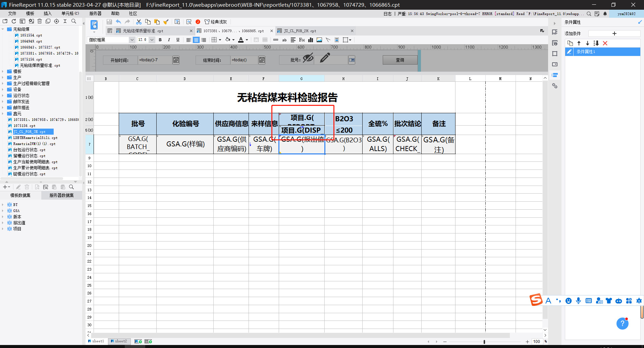Open the 模板 menu
Image resolution: width=644 pixels, height=348 pixels.
[30, 13]
